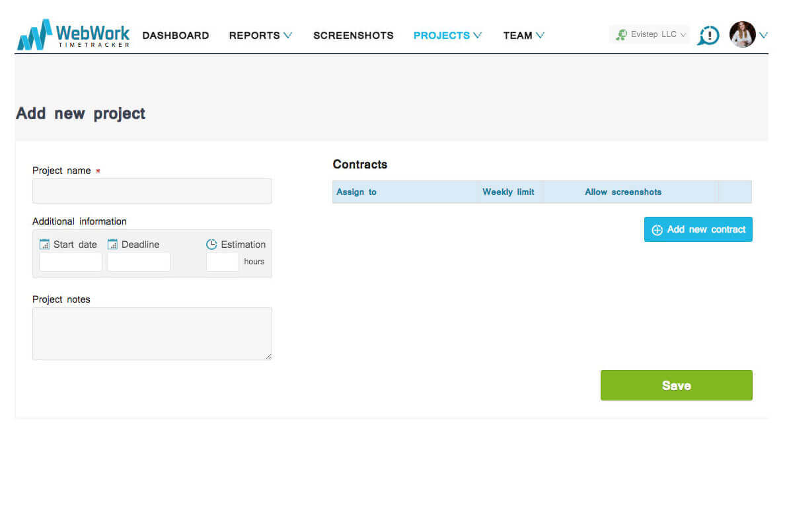Image resolution: width=785 pixels, height=532 pixels.
Task: Click the Add new project heading
Action: pos(81,114)
